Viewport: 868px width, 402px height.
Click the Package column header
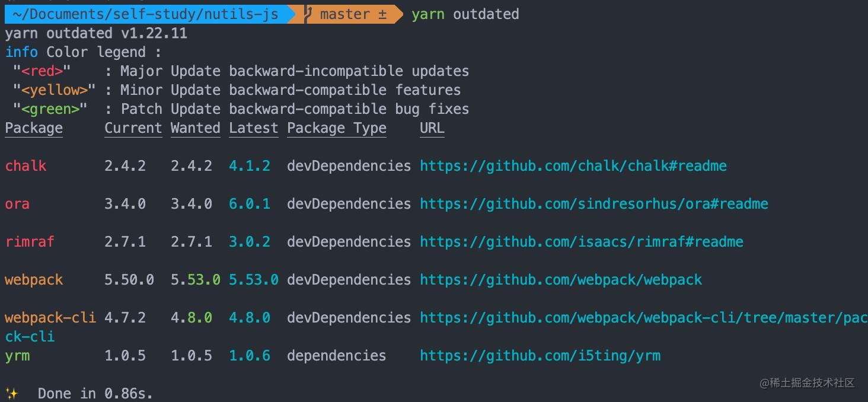33,127
